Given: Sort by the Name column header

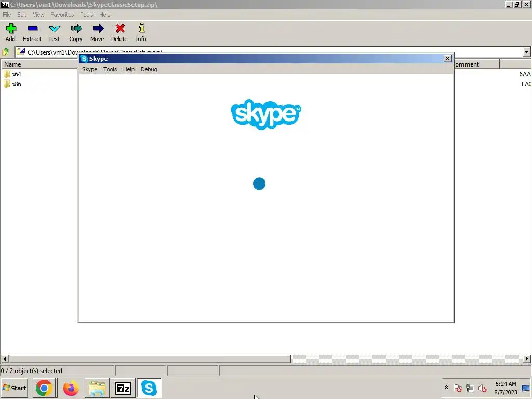Looking at the screenshot, I should pyautogui.click(x=39, y=64).
